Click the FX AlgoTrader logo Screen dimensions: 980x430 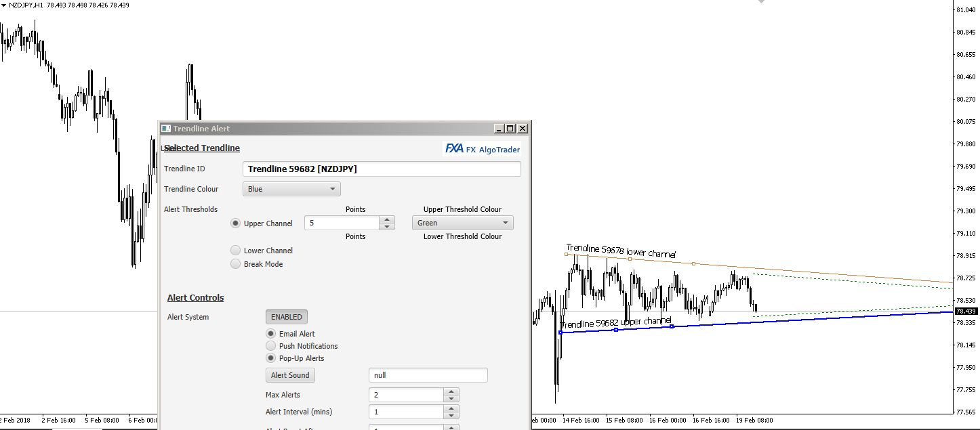click(x=482, y=149)
